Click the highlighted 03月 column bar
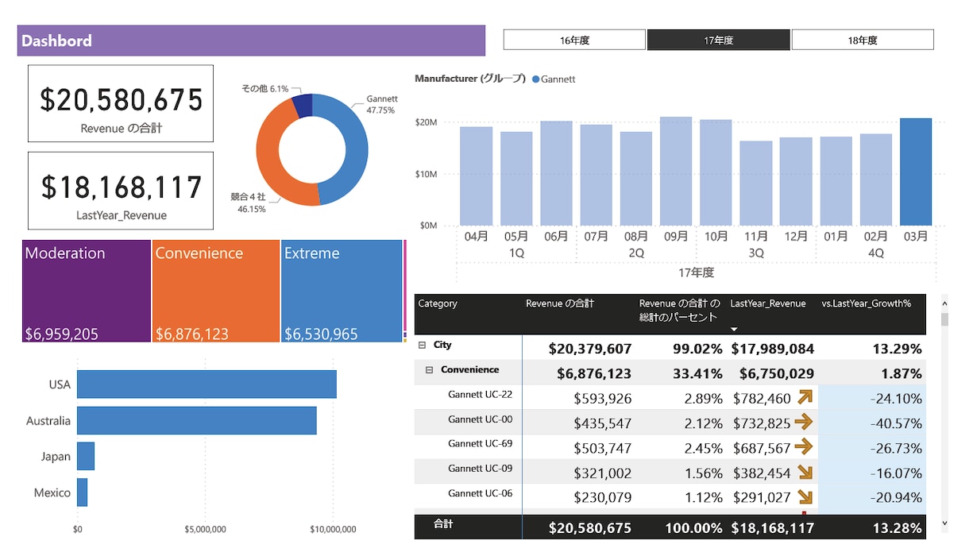This screenshot has width=969, height=560. [x=916, y=172]
